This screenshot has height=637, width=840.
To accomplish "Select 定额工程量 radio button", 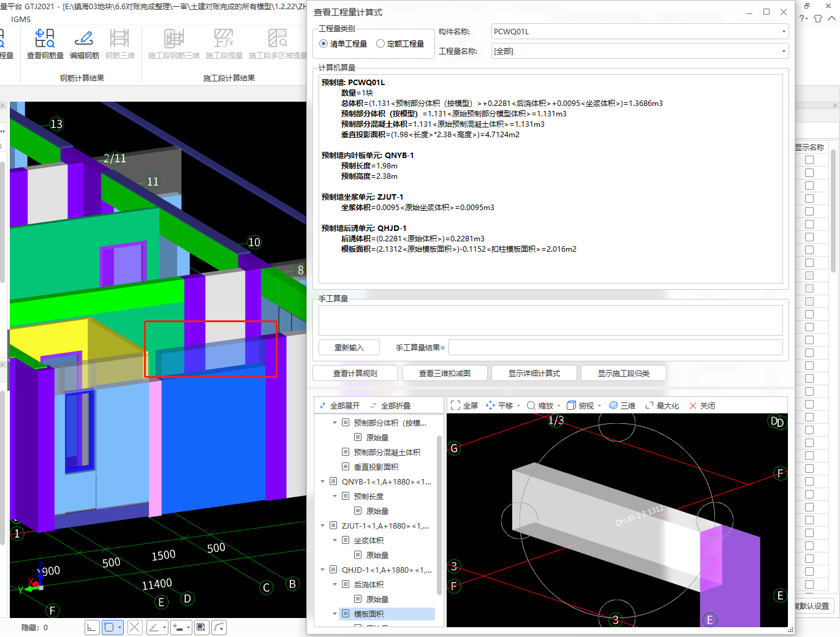I will [x=380, y=43].
